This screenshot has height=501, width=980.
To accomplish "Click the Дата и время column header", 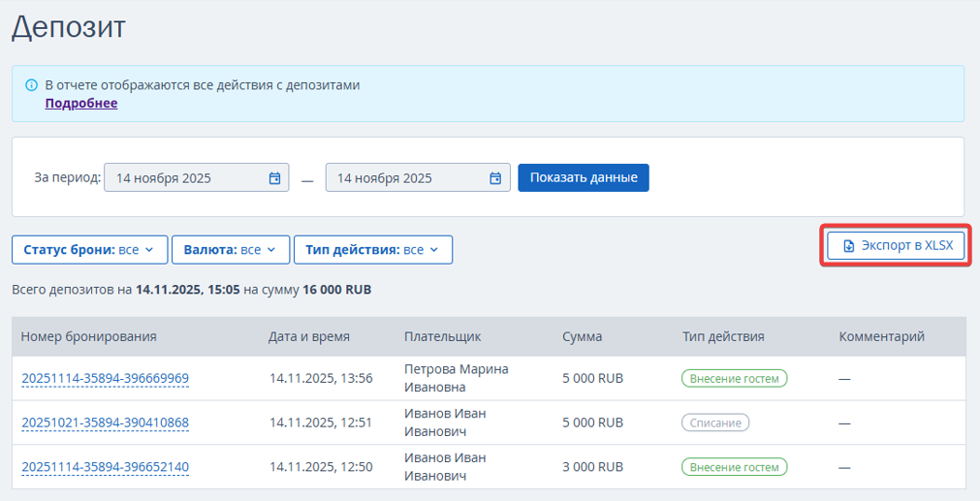I will pos(309,337).
